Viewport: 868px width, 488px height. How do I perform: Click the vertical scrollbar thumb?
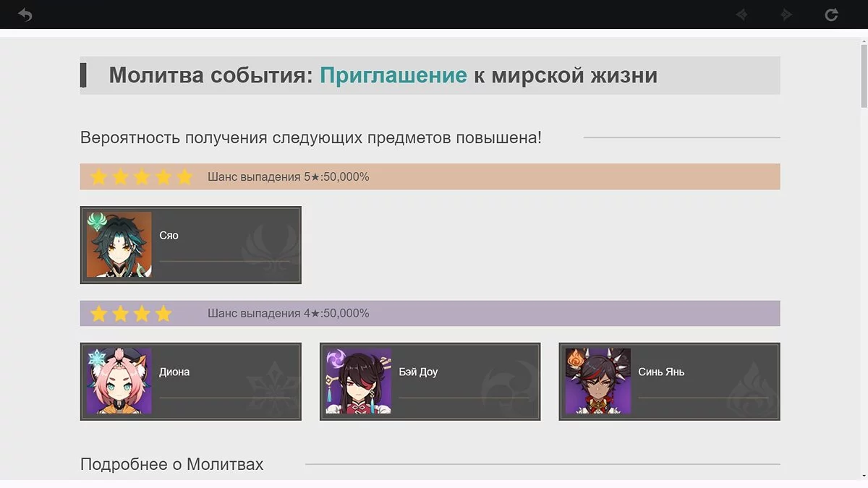click(864, 77)
